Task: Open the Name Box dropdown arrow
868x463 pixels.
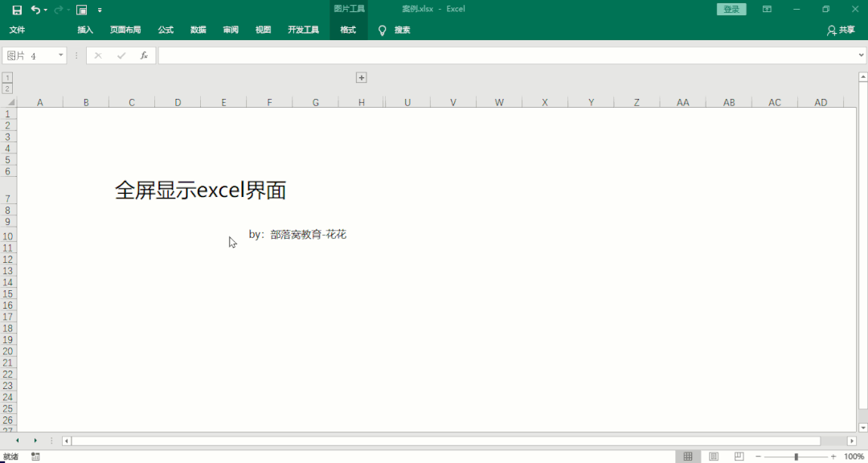Action: (60, 55)
